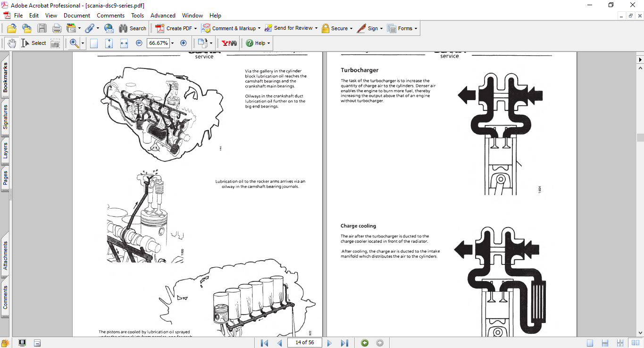This screenshot has height=348, width=644.
Task: Click the Select text tool button
Action: [33, 43]
